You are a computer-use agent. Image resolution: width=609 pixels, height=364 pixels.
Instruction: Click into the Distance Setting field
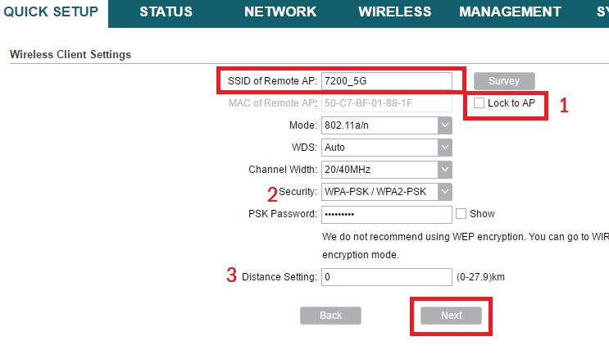click(x=386, y=277)
